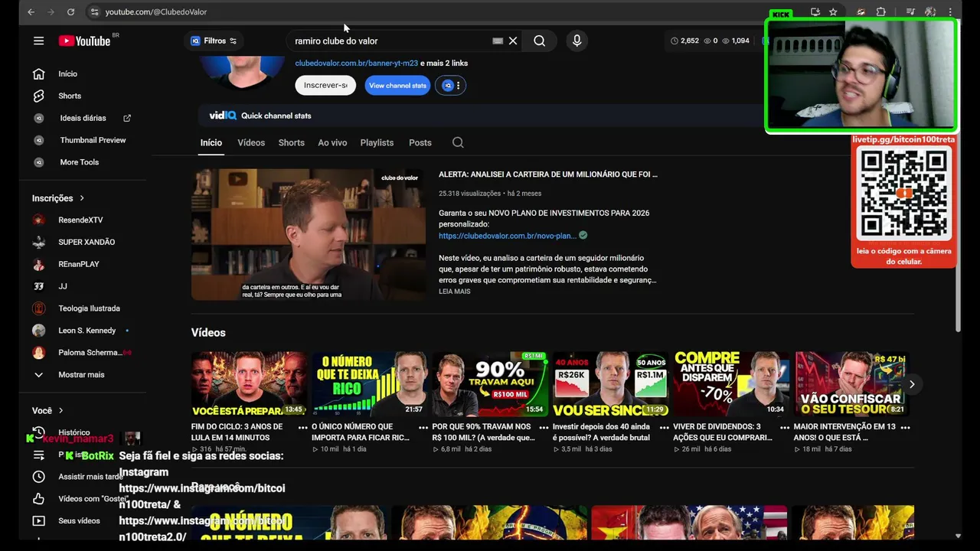
Task: Open options for POR QUE 90% TRAVAM video
Action: [x=544, y=428]
